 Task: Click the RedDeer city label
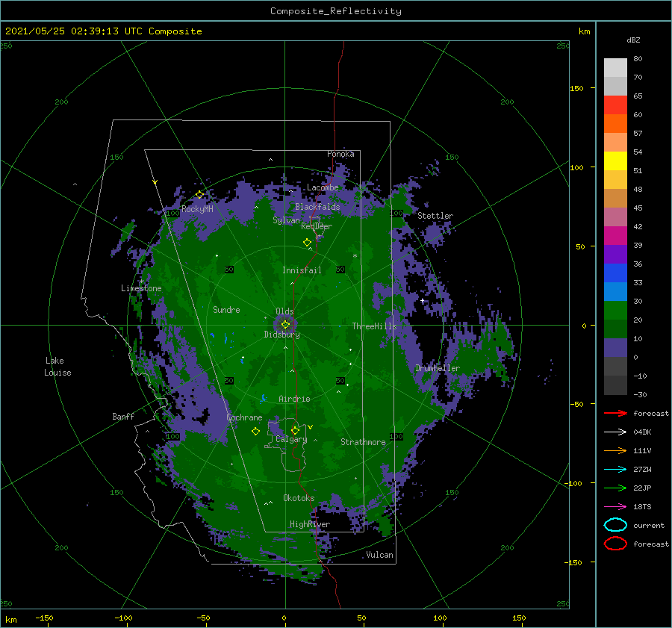[x=317, y=226]
